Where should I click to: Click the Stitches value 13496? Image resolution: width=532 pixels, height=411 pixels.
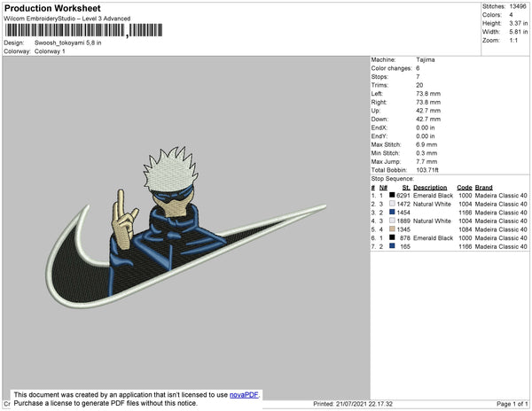518,6
